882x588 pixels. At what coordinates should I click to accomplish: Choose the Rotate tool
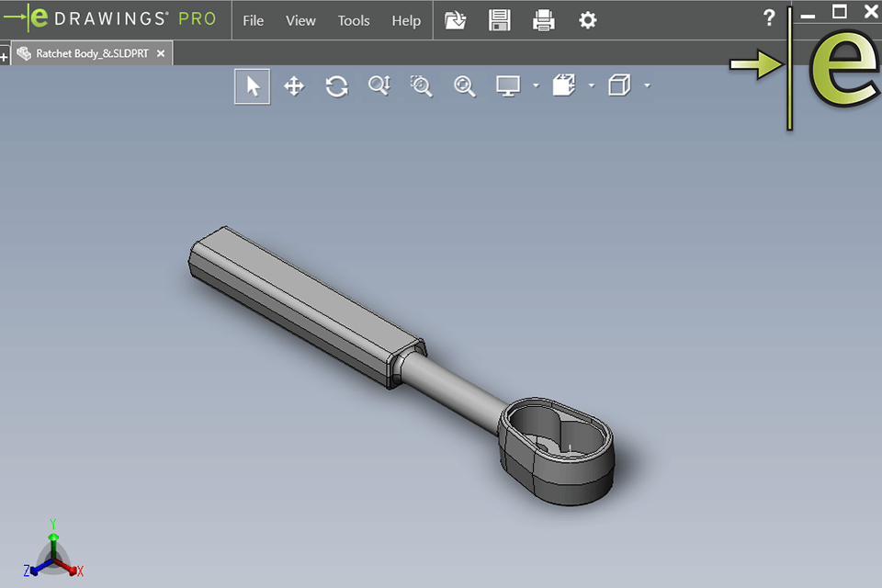tap(336, 86)
